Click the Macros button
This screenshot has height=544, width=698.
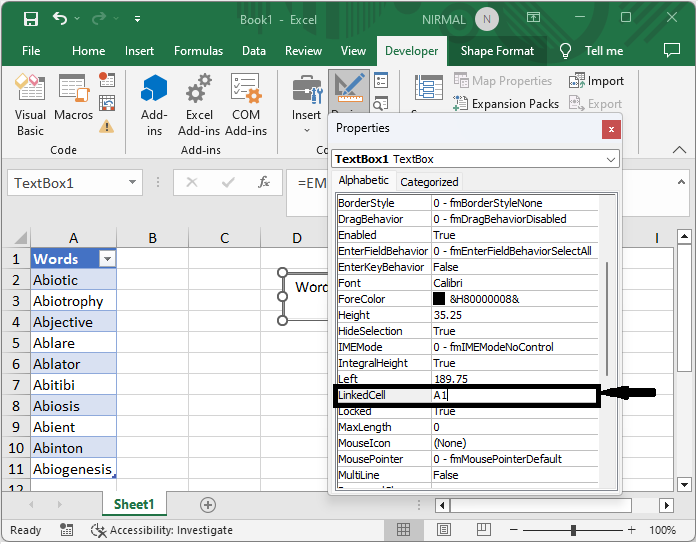73,98
